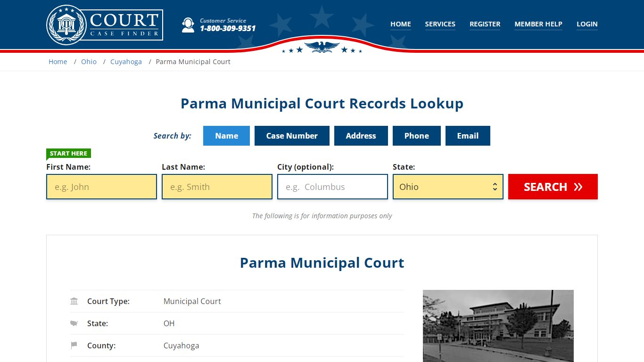Image resolution: width=644 pixels, height=362 pixels.
Task: Click the red SEARCH button
Action: (x=553, y=187)
